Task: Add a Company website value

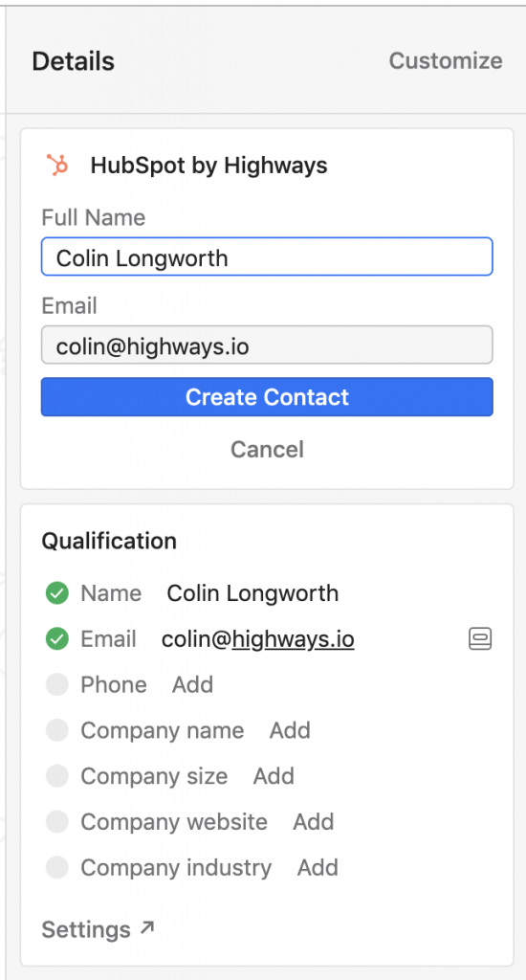Action: coord(314,821)
